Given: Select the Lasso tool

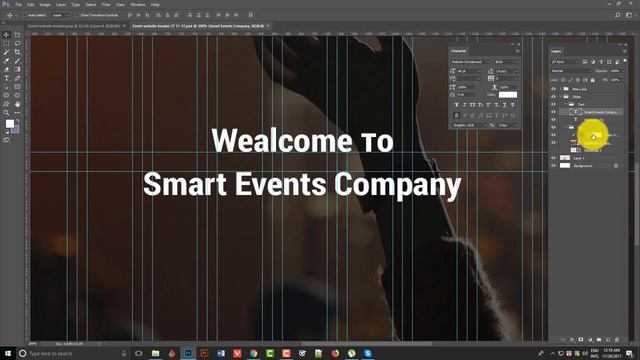Looking at the screenshot, I should point(17,43).
